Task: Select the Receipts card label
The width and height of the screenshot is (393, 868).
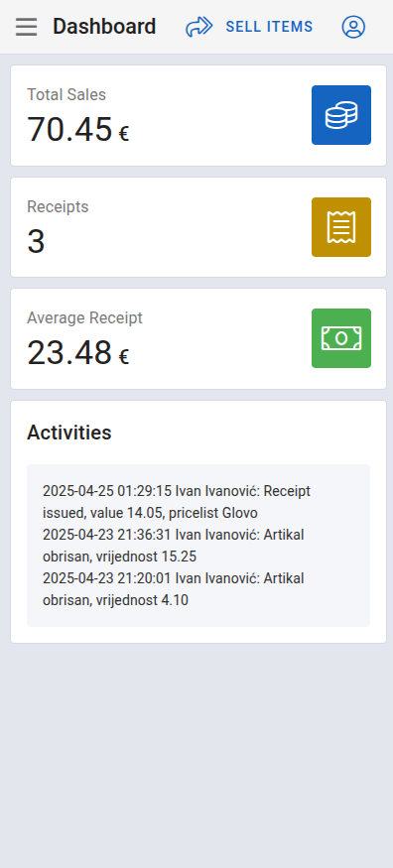Action: (58, 207)
